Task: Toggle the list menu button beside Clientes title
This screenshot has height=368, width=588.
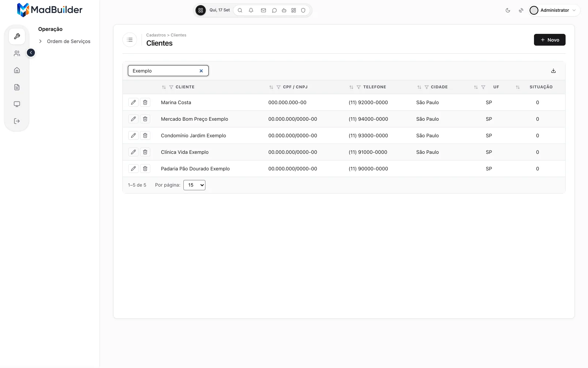Action: 130,40
